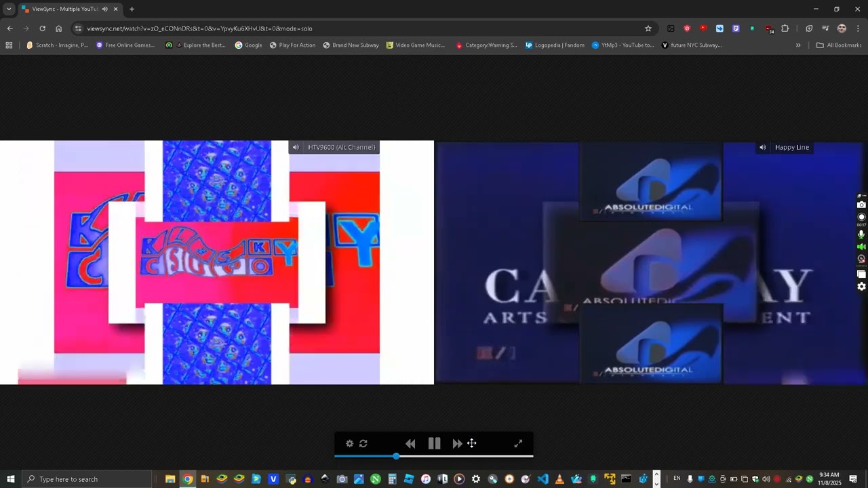Go to browser home page

pos(58,28)
